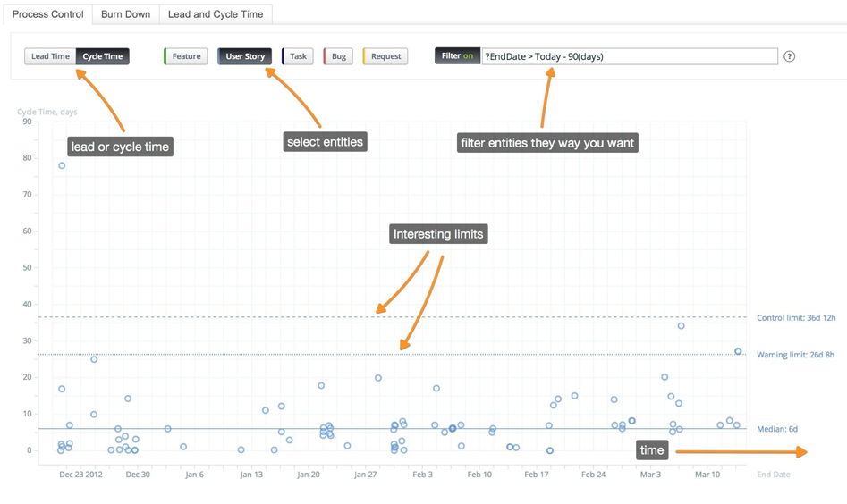The image size is (847, 504).
Task: Switch to the Burn Down tab
Action: click(x=125, y=14)
